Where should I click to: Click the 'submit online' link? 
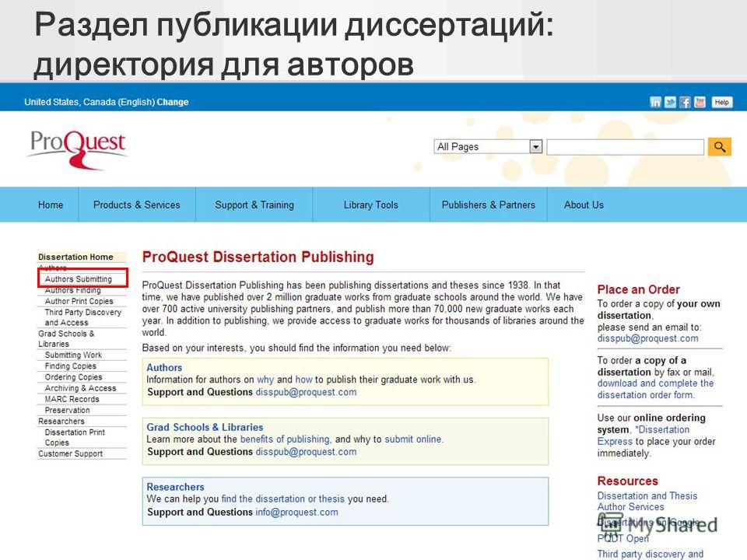[x=413, y=439]
